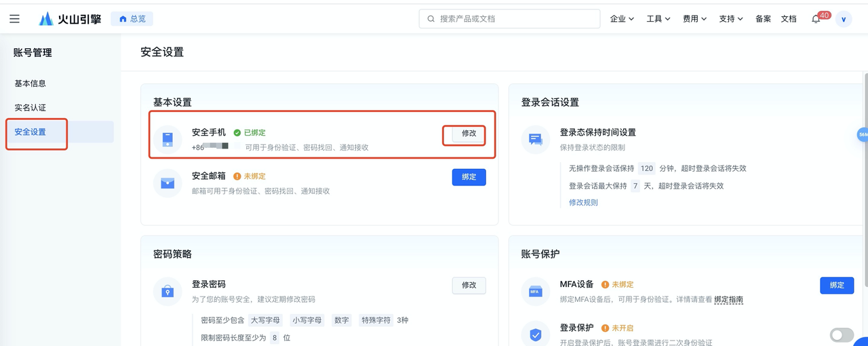Click the green 已绑定 check icon
The height and width of the screenshot is (346, 868).
pyautogui.click(x=237, y=133)
